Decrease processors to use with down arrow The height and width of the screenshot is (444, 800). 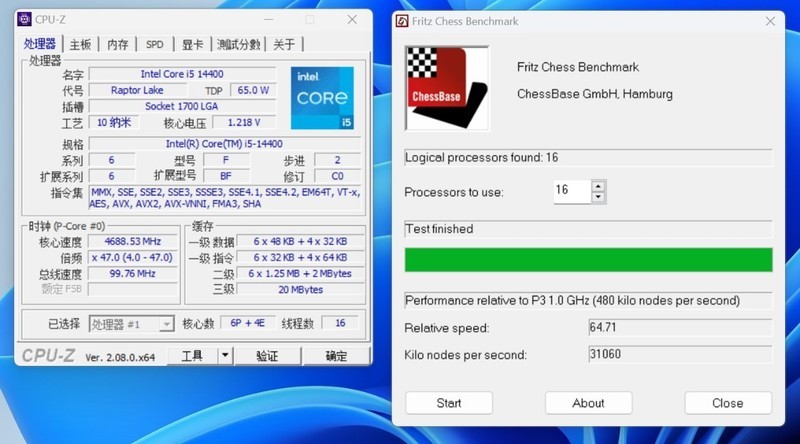point(598,198)
